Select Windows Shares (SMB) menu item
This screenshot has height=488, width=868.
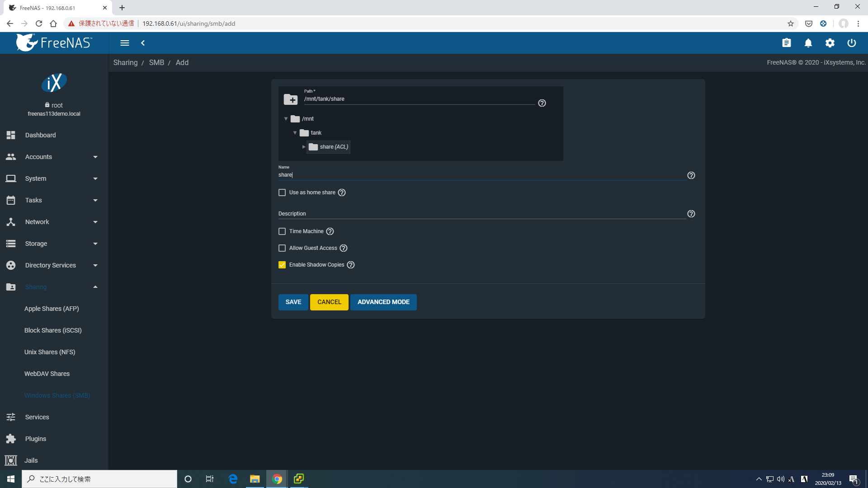coord(57,395)
